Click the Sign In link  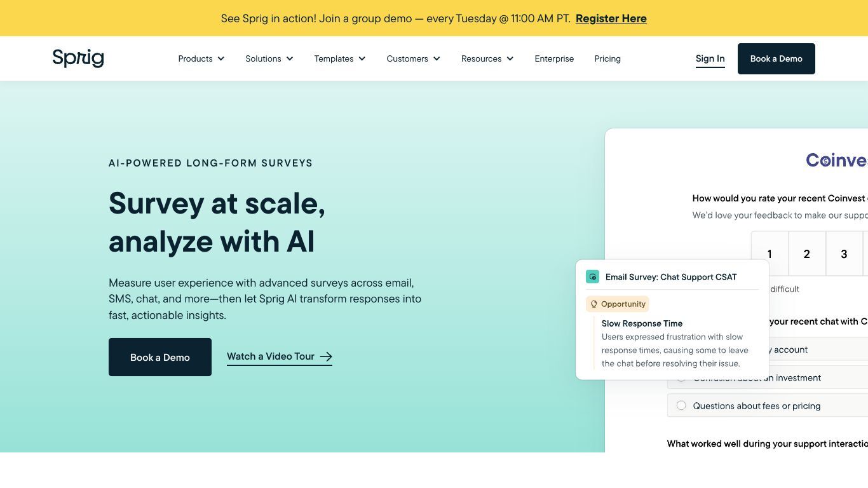click(x=710, y=58)
